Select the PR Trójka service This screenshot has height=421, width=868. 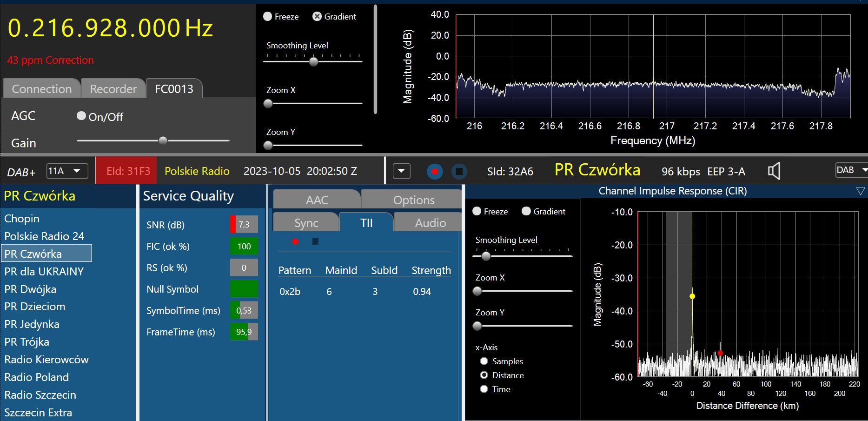point(27,342)
